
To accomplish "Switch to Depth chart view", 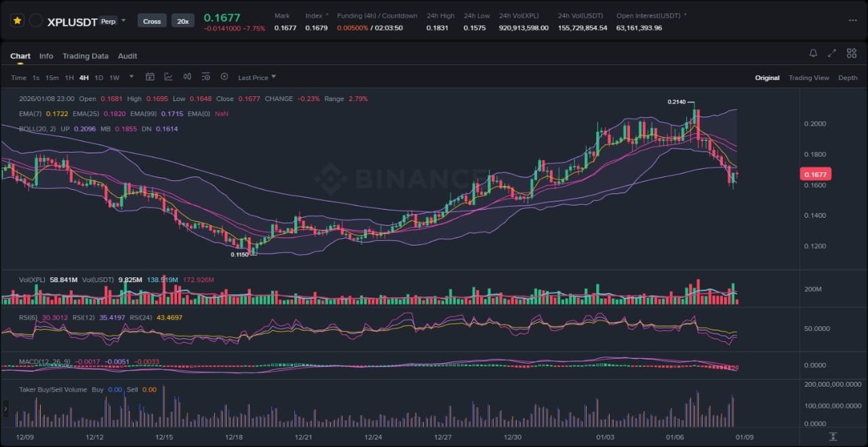I will pos(848,78).
